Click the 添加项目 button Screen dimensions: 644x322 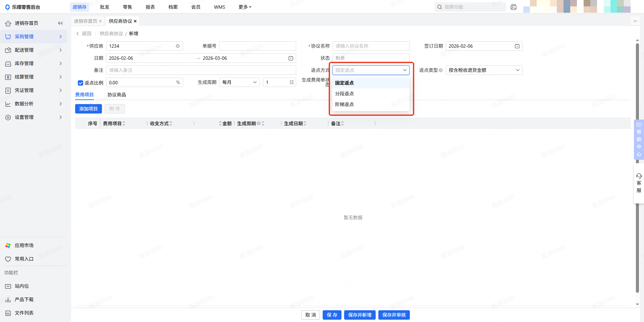point(89,109)
